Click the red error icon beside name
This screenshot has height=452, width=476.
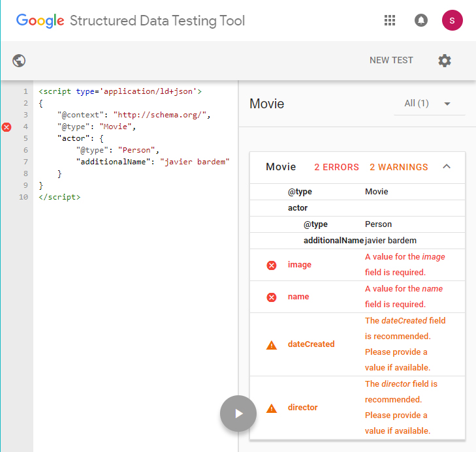(272, 297)
